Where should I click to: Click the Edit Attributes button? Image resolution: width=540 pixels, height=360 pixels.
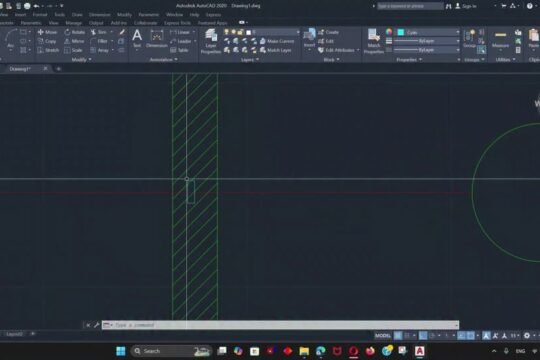[x=339, y=50]
